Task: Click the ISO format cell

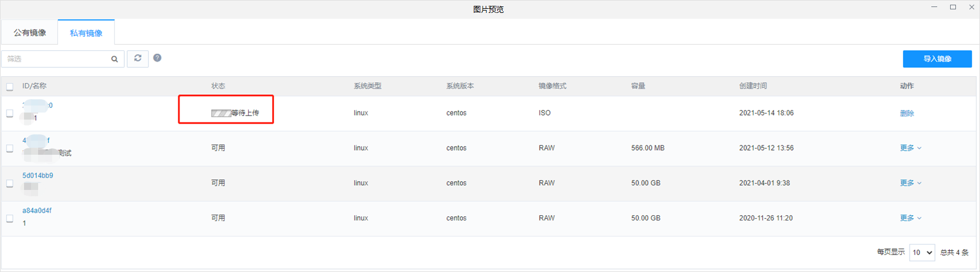Action: [x=545, y=113]
